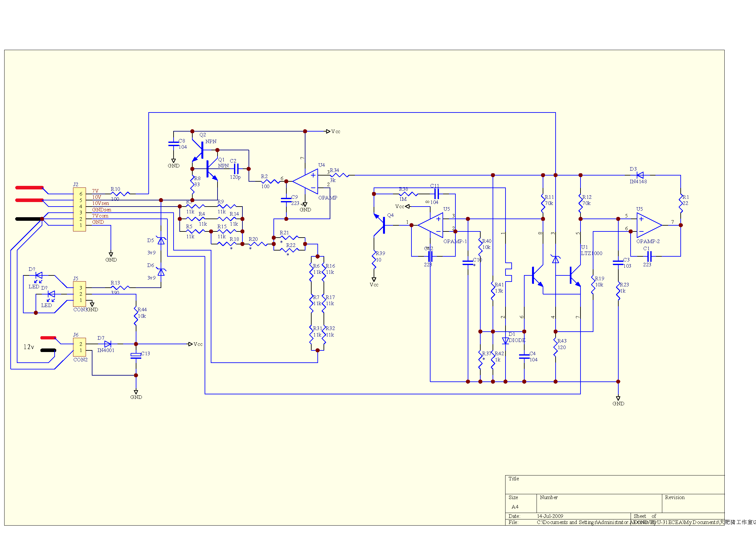Click the C4 104 capacitor symbol

(524, 357)
